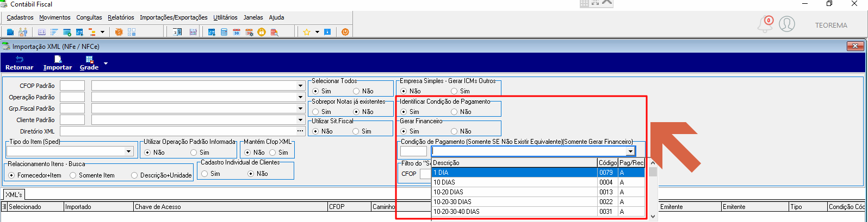Screen dimensions: 868x222
Task: Select the 10-20 DIAS list row
Action: [538, 192]
